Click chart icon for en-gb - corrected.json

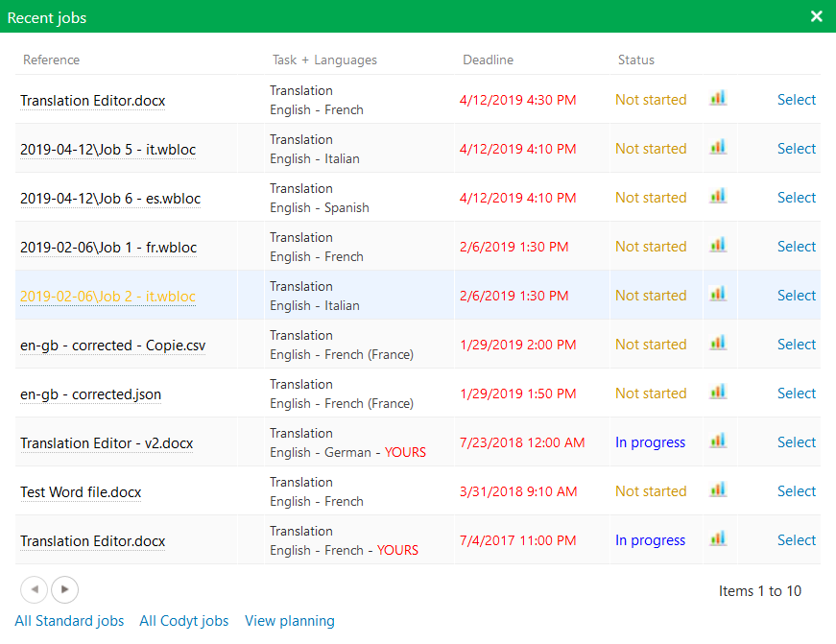point(717,392)
